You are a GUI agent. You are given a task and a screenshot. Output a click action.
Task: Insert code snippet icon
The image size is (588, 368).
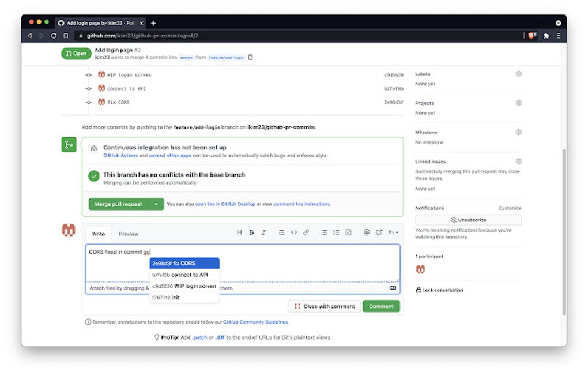coord(294,232)
